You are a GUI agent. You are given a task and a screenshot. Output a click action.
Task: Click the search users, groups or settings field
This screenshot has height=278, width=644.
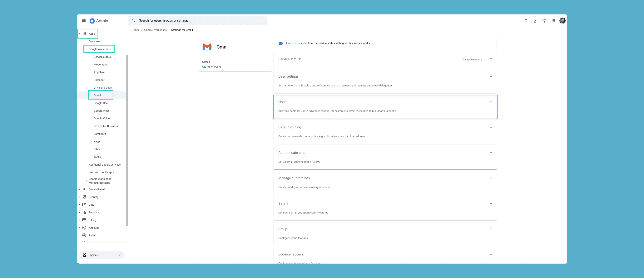coord(197,21)
